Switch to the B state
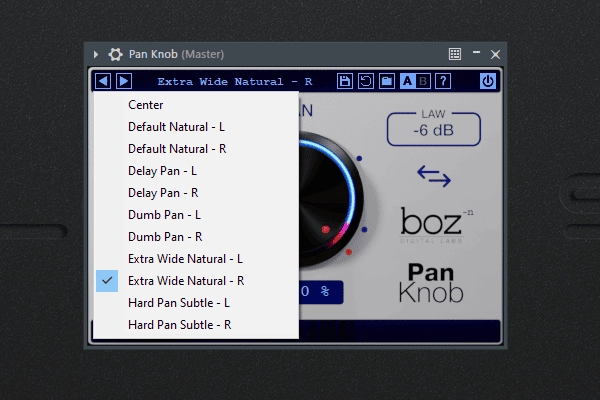This screenshot has height=400, width=600. [x=423, y=81]
